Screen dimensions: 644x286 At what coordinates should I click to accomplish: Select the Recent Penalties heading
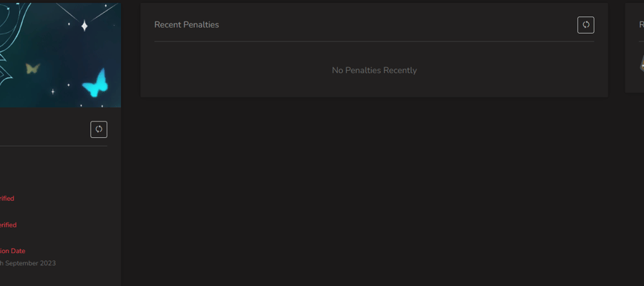pyautogui.click(x=187, y=24)
